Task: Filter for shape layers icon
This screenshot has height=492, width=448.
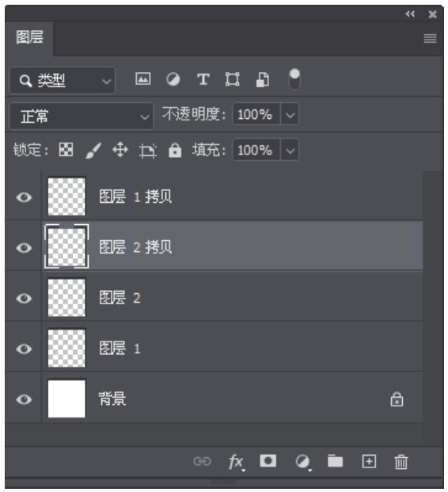Action: (232, 79)
